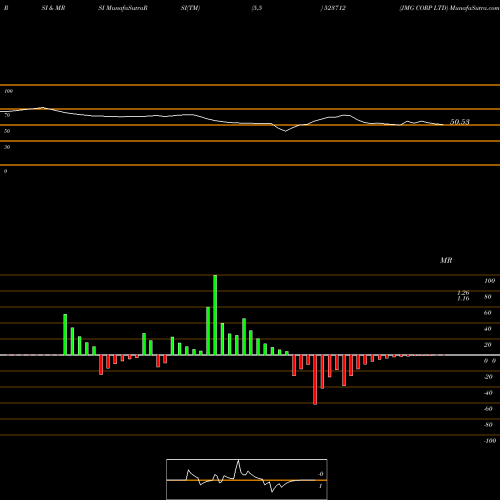This screenshot has width=500, height=500.
Task: Click the MR axis label -20
Action: click(488, 377)
